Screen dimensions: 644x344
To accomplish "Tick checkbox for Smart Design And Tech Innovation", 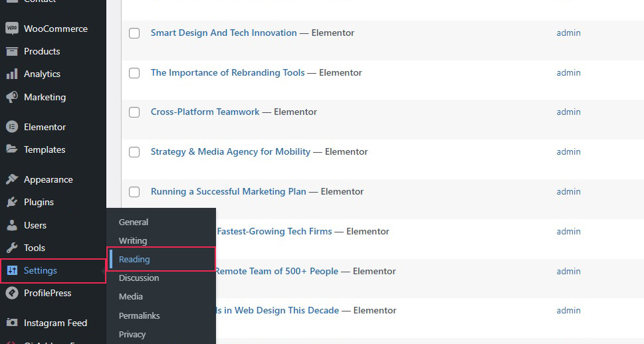I will [x=134, y=33].
